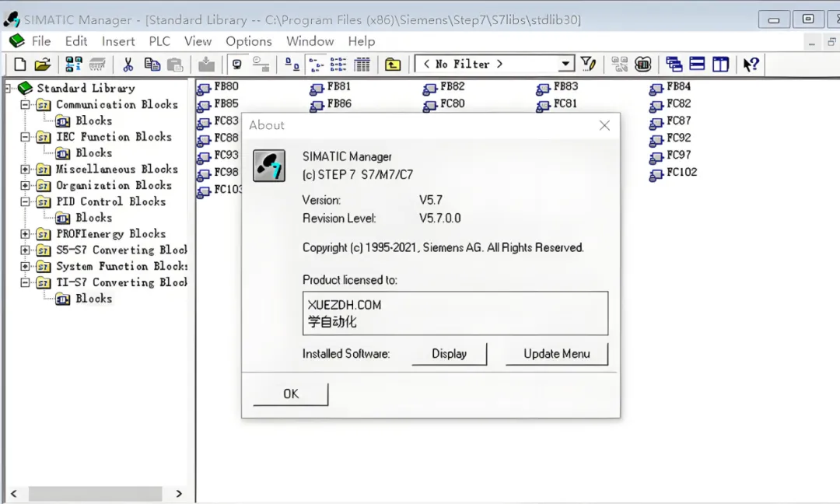
Task: Collapse the Communication Blocks node
Action: pyautogui.click(x=25, y=104)
